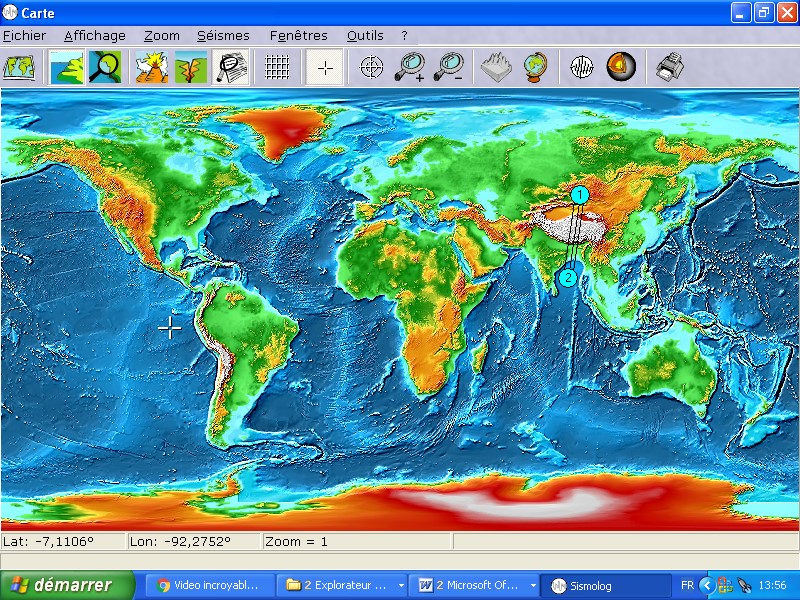Open the grey 3D relief block icon

tap(496, 67)
